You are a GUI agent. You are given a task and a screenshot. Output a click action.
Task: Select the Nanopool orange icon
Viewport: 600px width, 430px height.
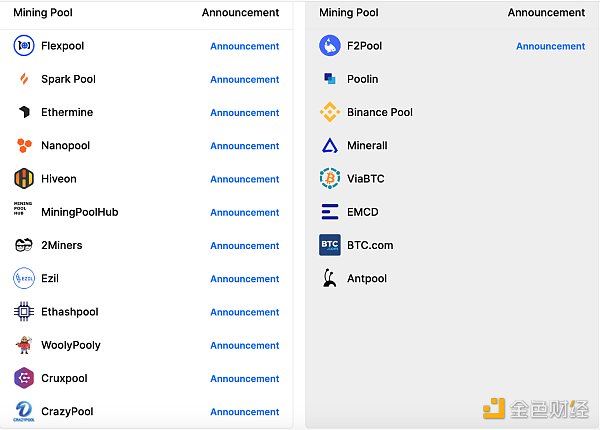24,146
